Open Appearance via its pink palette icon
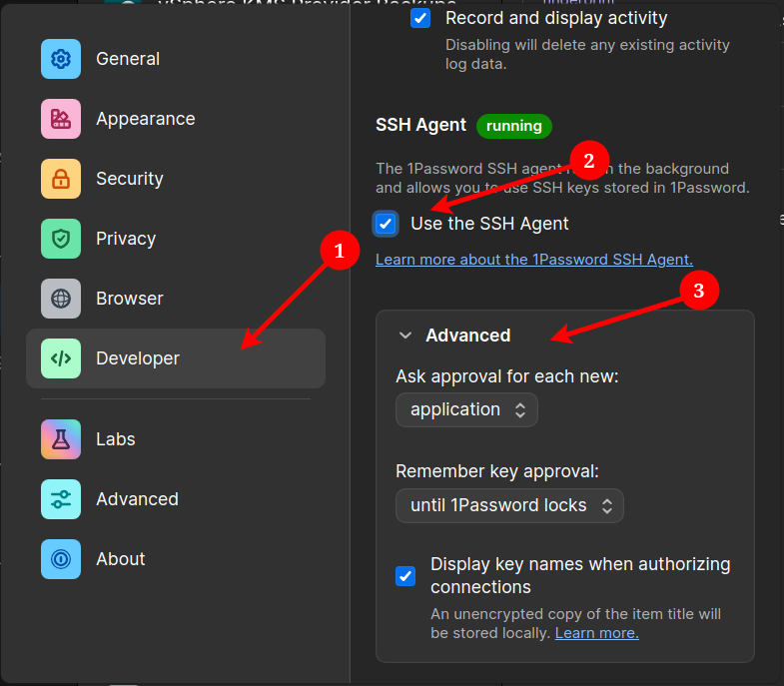This screenshot has height=686, width=784. pyautogui.click(x=61, y=119)
